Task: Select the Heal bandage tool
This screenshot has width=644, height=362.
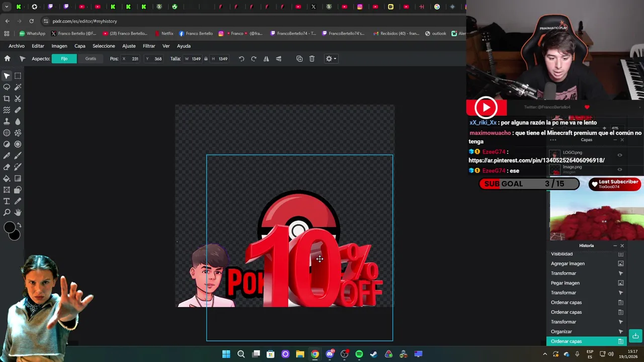Action: point(18,110)
